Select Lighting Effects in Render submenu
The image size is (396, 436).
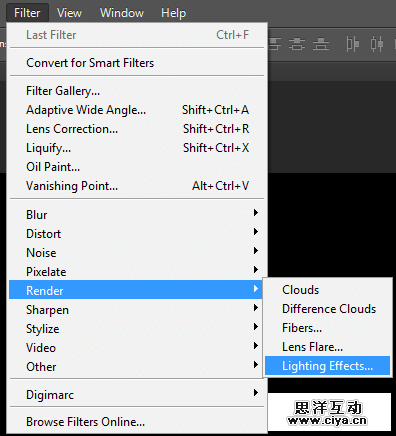pyautogui.click(x=327, y=366)
